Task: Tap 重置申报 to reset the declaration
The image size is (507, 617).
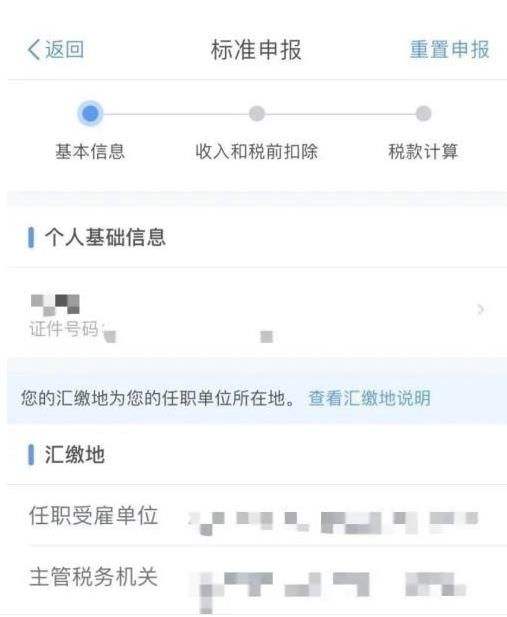Action: (449, 50)
